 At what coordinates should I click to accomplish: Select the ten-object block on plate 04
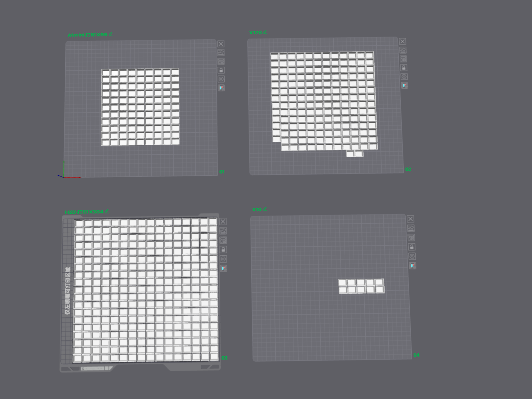pos(361,286)
